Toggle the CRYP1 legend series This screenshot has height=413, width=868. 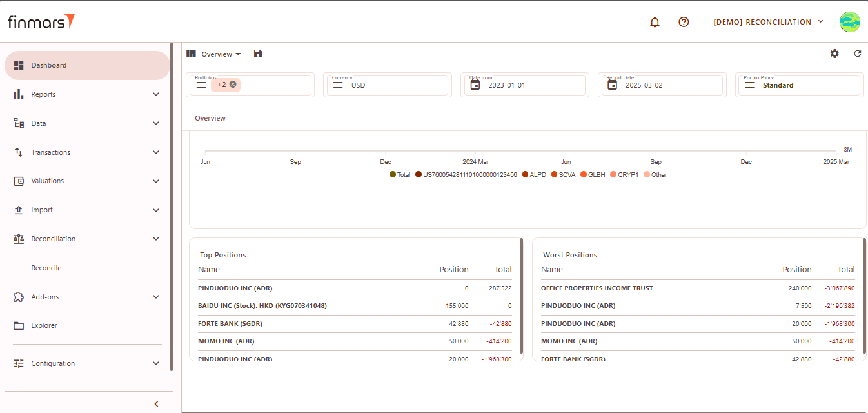pos(623,175)
